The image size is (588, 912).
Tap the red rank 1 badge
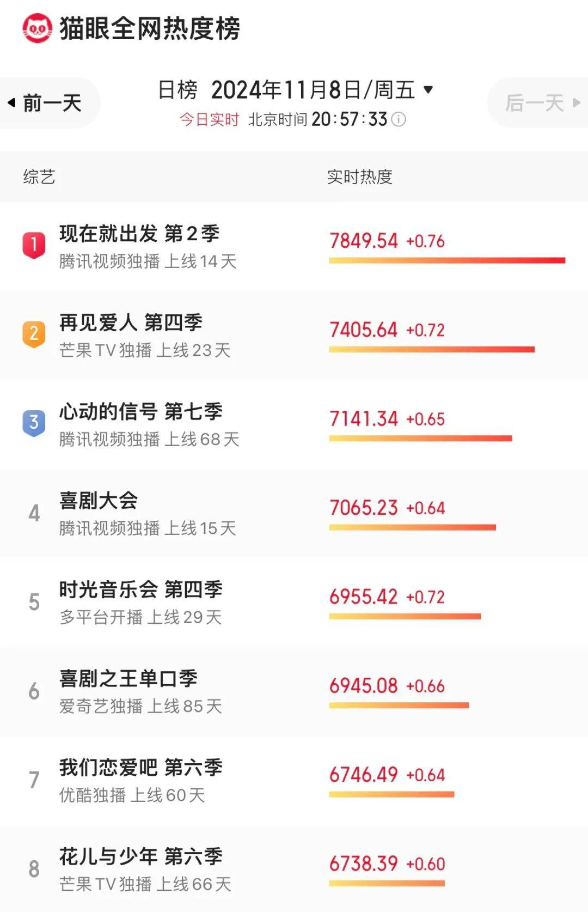[34, 245]
